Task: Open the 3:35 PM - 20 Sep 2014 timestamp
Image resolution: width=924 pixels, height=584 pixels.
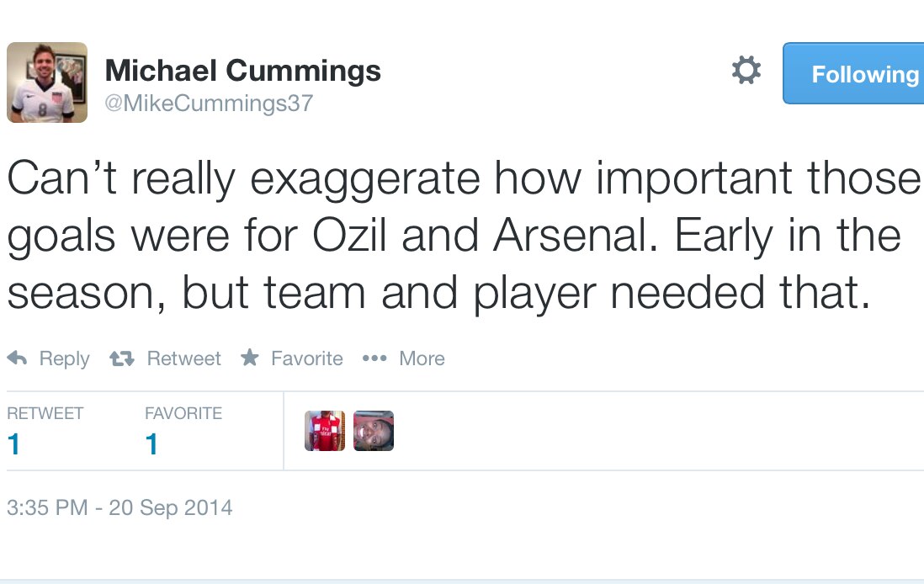Action: [119, 508]
